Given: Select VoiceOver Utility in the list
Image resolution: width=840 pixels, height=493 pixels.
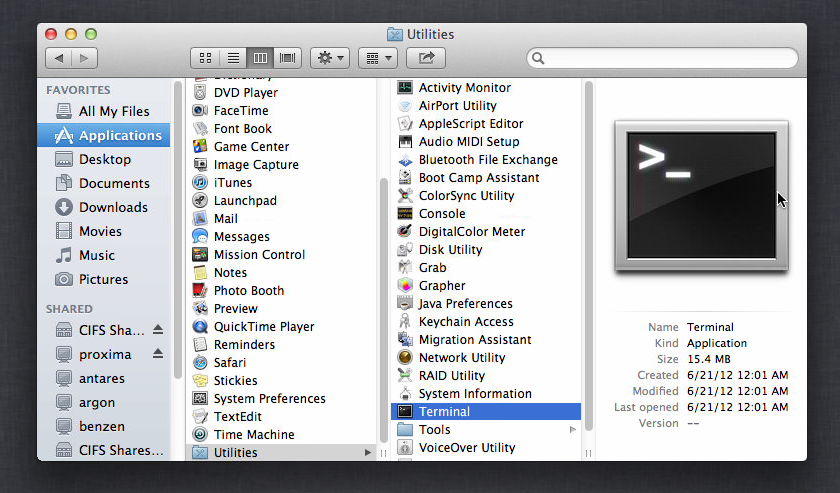Looking at the screenshot, I should (x=486, y=447).
